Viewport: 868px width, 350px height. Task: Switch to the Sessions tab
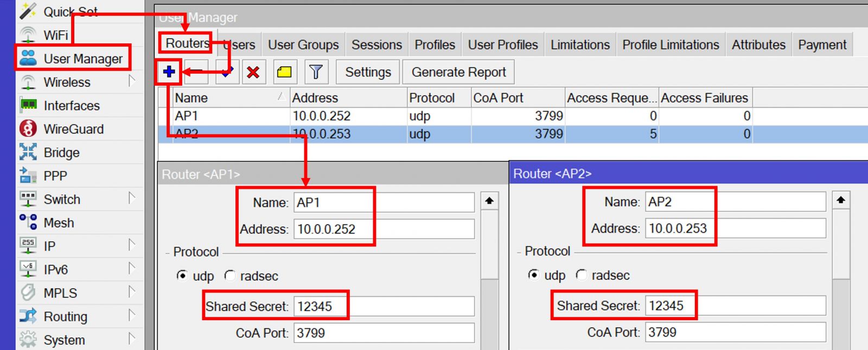tap(376, 44)
